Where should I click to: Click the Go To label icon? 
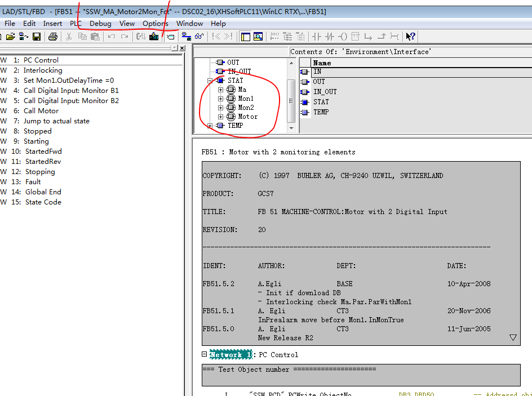pos(171,37)
